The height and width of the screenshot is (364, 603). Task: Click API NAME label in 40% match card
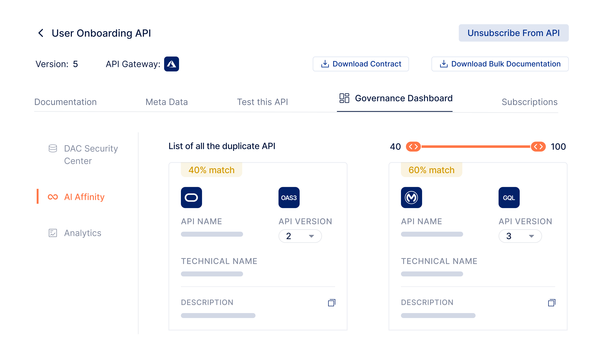click(x=201, y=221)
